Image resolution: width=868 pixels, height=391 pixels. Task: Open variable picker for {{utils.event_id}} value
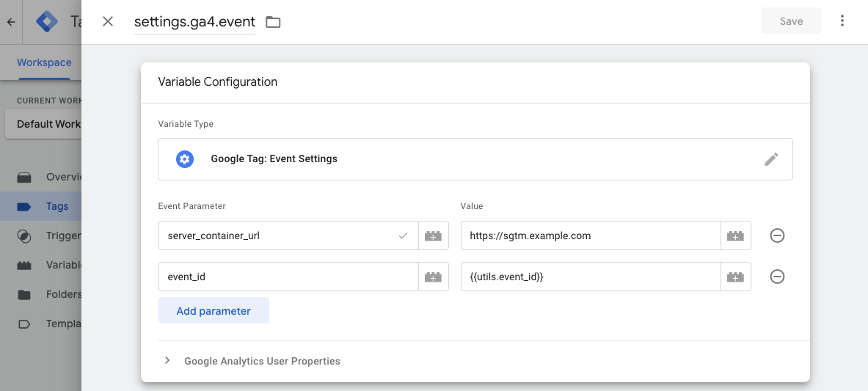pyautogui.click(x=735, y=277)
